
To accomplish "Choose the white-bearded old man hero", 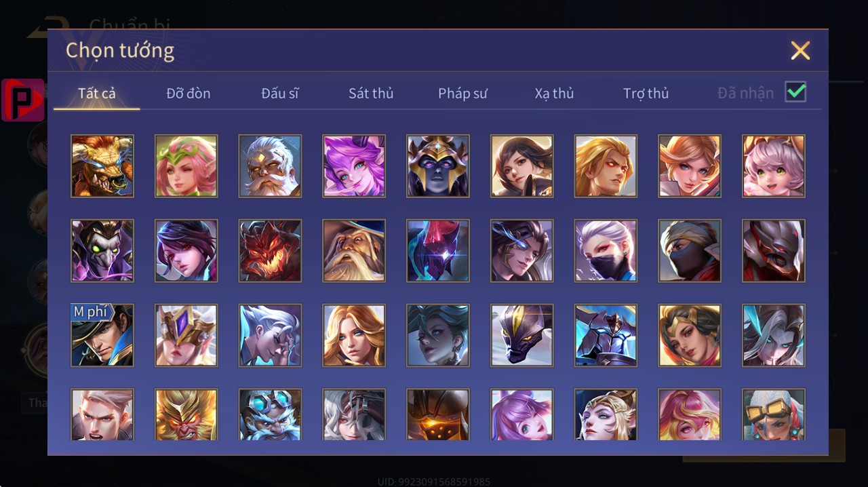I will pyautogui.click(x=270, y=166).
